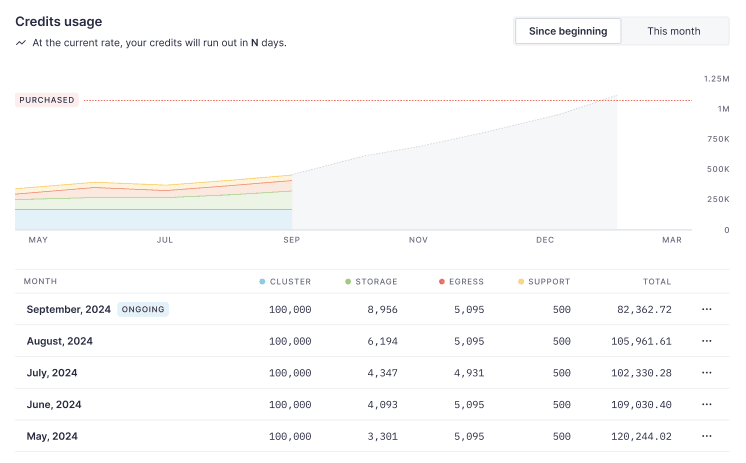Select the TOTAL column header

click(657, 282)
